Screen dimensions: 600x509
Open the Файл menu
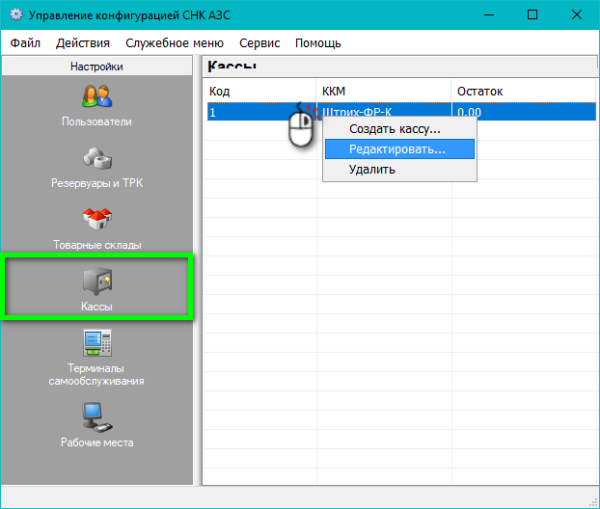tap(27, 43)
